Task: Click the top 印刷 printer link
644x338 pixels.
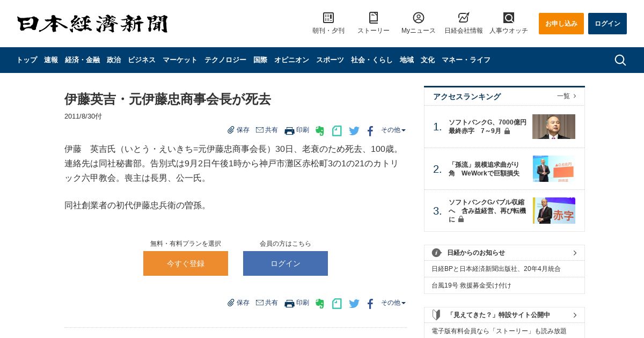Action: coord(297,130)
